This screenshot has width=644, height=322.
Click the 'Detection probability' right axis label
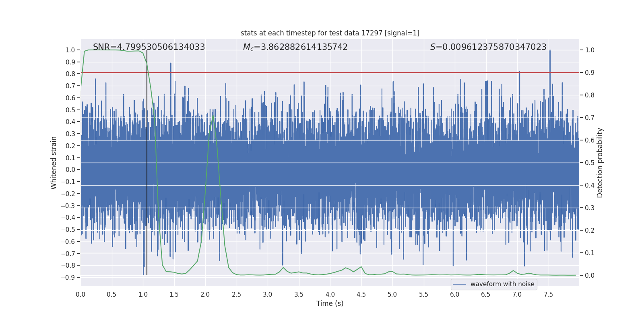[x=600, y=163]
